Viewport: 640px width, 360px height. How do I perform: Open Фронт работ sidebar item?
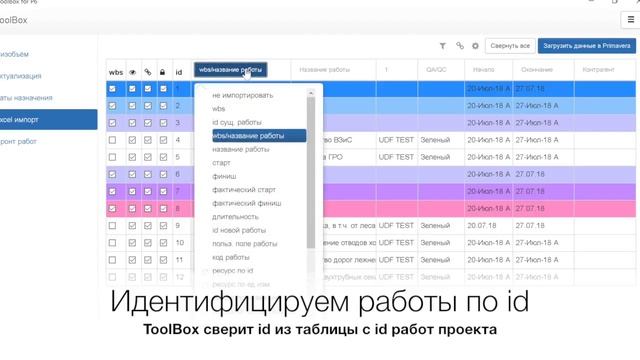[18, 142]
